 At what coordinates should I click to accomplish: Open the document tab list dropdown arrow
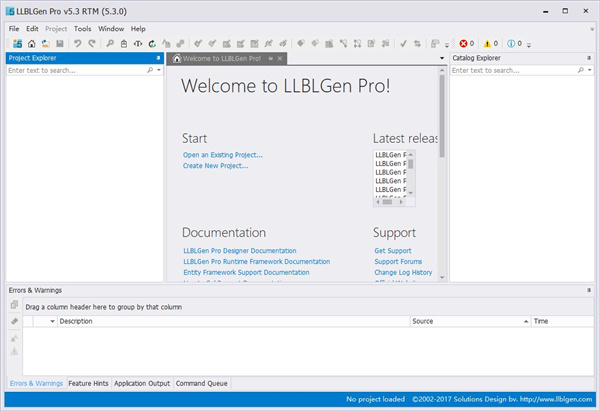point(442,59)
